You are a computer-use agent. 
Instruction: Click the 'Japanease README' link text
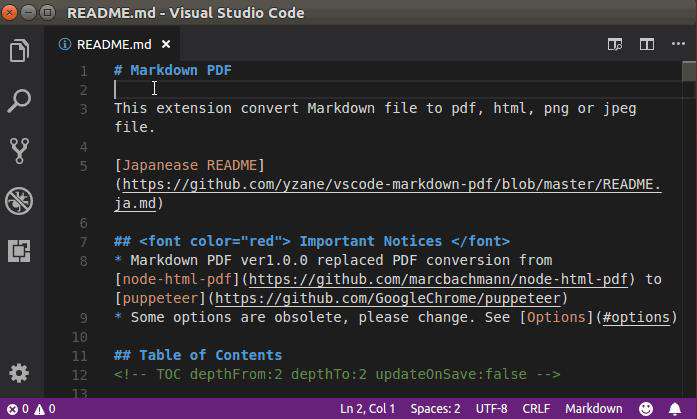click(x=189, y=165)
